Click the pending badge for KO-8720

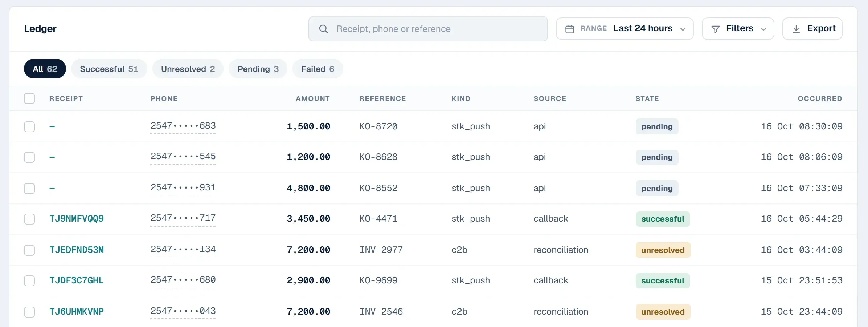pyautogui.click(x=657, y=126)
